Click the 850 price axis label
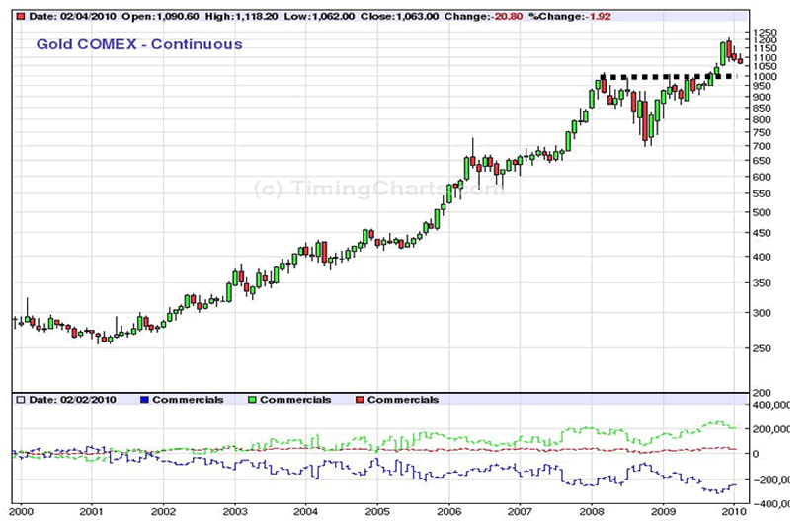 (762, 108)
